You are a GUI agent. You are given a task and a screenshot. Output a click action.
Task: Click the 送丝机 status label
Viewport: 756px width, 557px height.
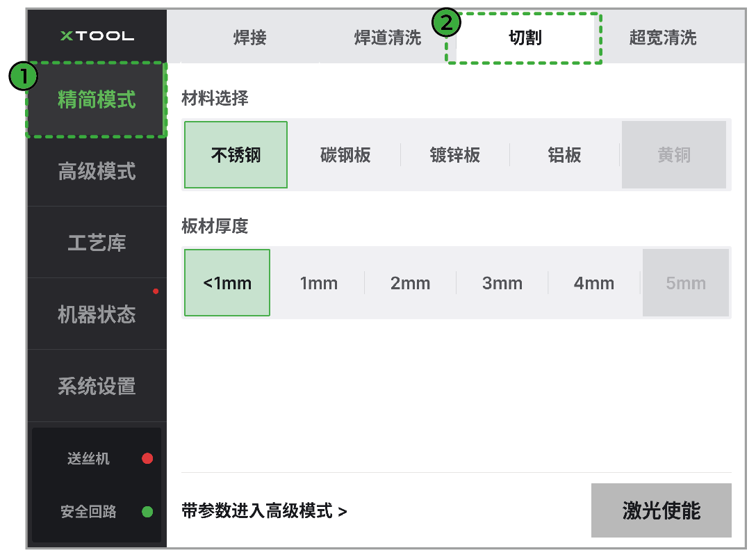88,458
